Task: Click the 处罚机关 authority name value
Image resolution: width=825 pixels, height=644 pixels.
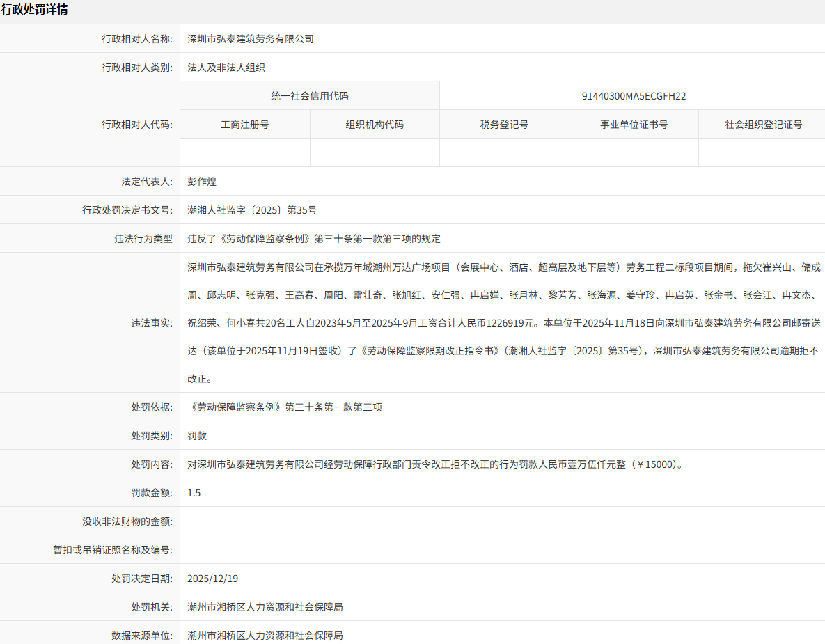Action: pos(265,607)
